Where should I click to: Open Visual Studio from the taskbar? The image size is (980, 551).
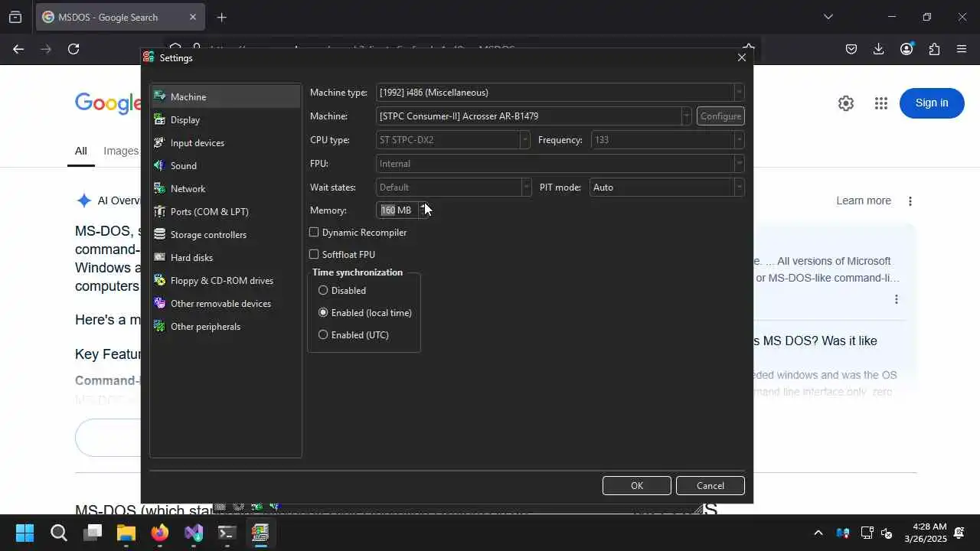193,533
